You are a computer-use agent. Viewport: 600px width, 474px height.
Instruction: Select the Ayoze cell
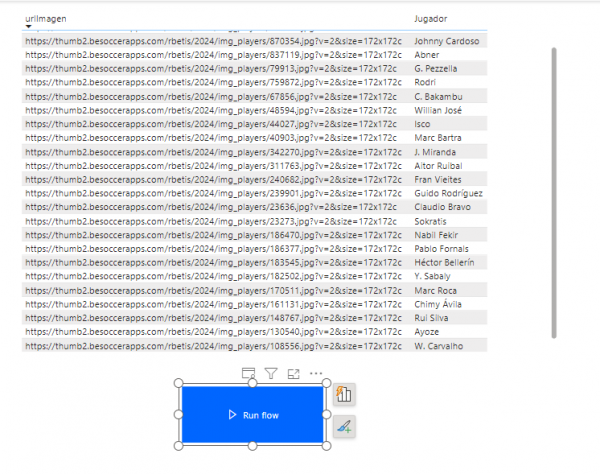(426, 332)
